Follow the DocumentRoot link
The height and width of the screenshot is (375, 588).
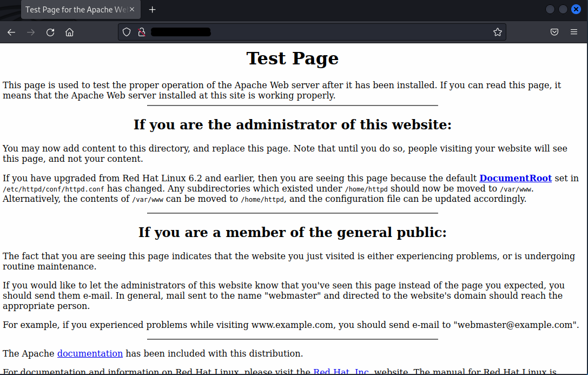515,179
